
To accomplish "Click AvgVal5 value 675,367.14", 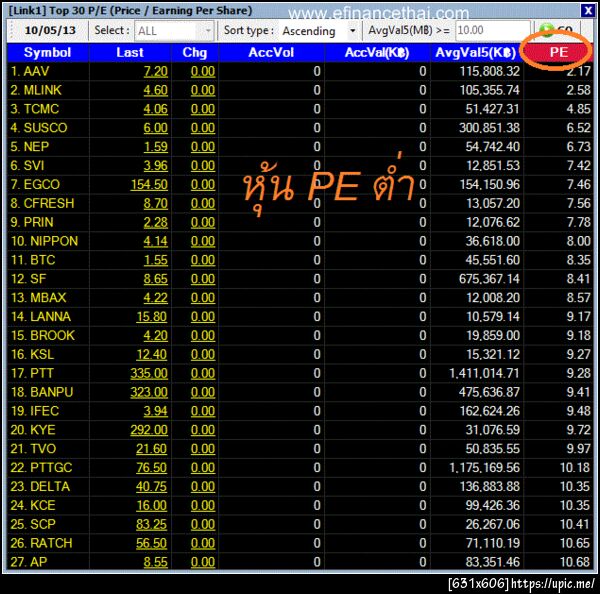I will tap(489, 279).
